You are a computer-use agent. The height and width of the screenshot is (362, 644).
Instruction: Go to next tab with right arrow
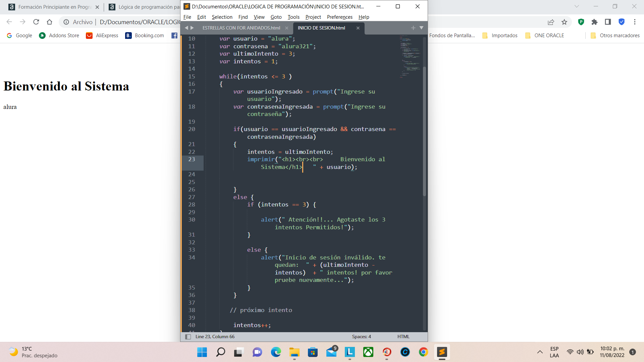click(192, 28)
